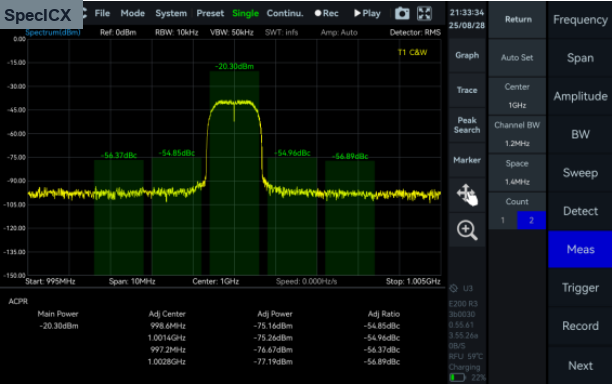
Task: Click the -54.85dBc channel label on graph
Action: tap(177, 153)
